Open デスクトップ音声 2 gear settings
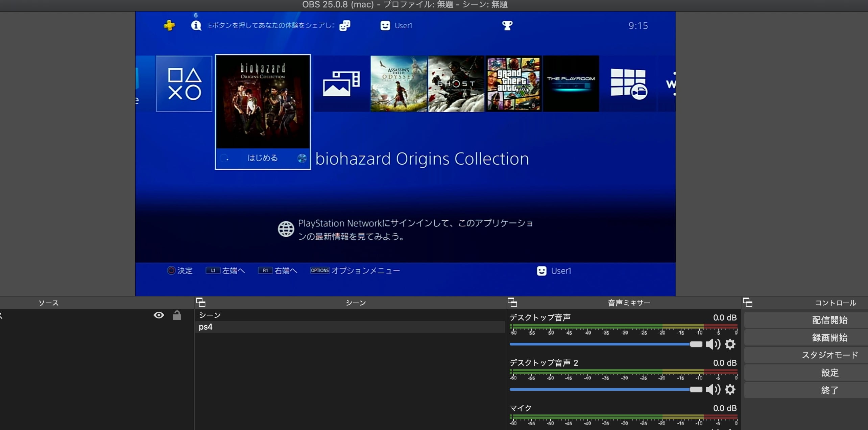Image resolution: width=868 pixels, height=430 pixels. click(730, 389)
